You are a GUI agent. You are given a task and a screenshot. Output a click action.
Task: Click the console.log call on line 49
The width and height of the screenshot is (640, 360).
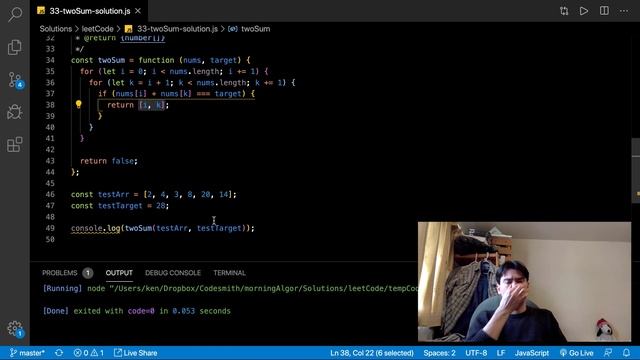[x=162, y=228]
